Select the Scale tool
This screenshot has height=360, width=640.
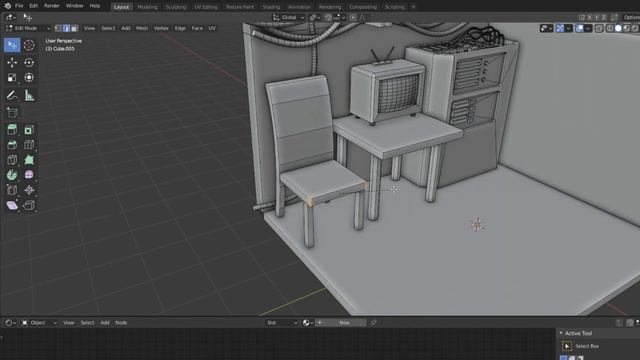(x=12, y=78)
